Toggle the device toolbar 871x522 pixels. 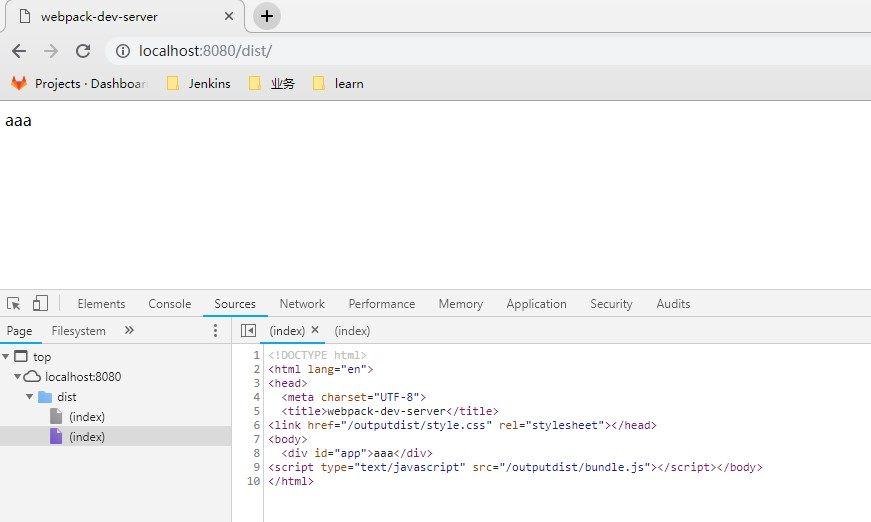point(40,303)
